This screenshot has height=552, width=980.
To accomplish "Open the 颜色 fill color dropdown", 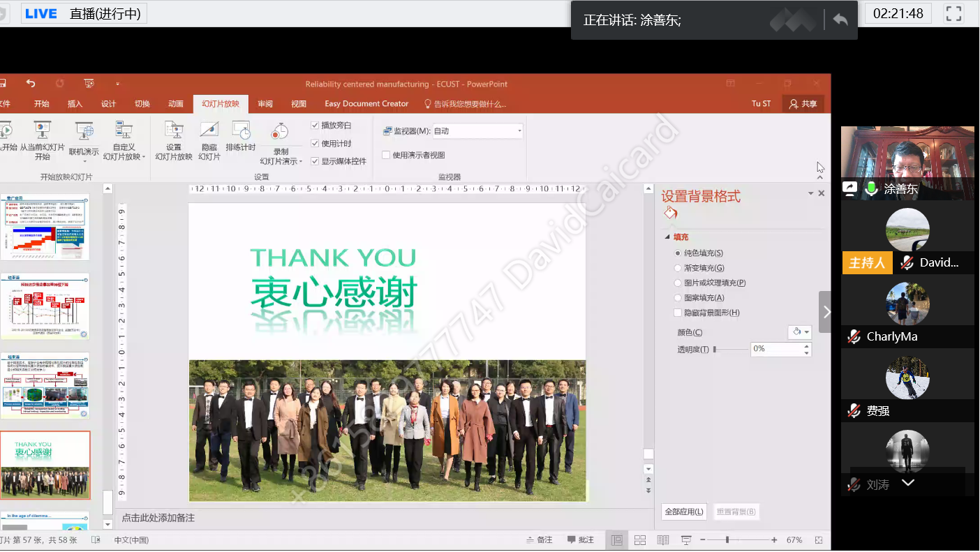I will (x=799, y=332).
